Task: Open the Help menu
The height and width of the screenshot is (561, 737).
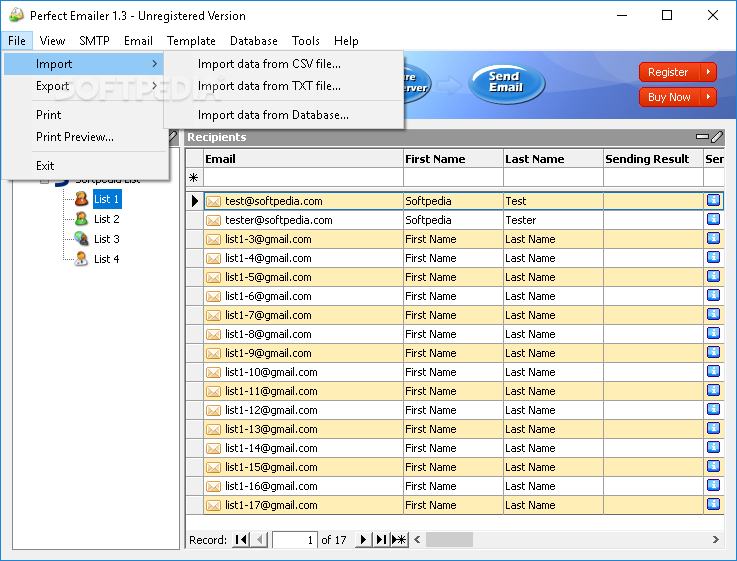Action: point(346,41)
